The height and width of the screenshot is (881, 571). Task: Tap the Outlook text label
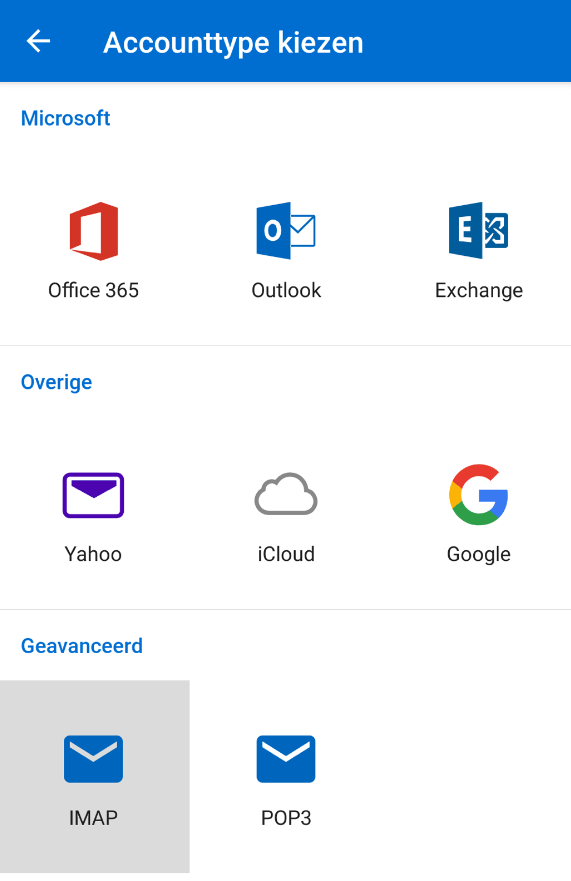pyautogui.click(x=286, y=290)
